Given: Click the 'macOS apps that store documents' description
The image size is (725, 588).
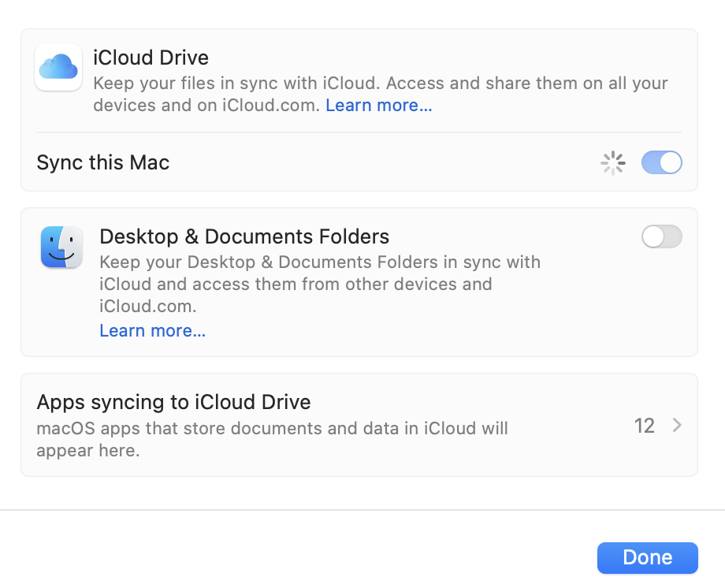Looking at the screenshot, I should [x=272, y=429].
